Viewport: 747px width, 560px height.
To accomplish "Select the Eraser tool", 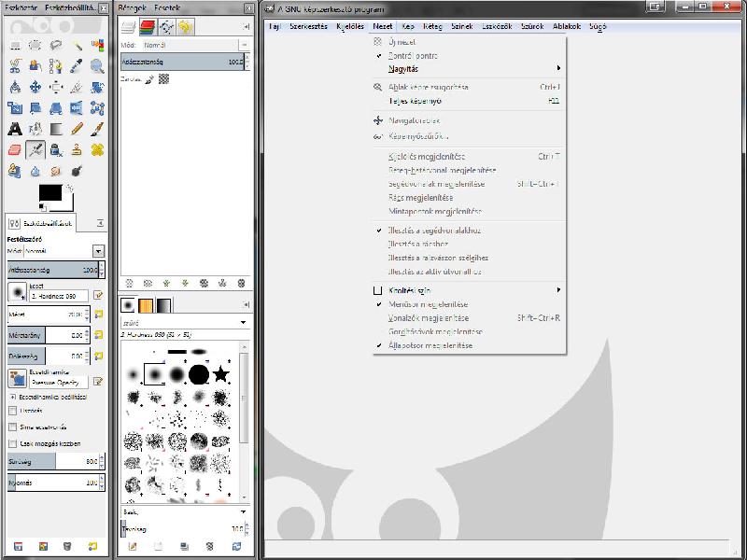I will pyautogui.click(x=15, y=150).
